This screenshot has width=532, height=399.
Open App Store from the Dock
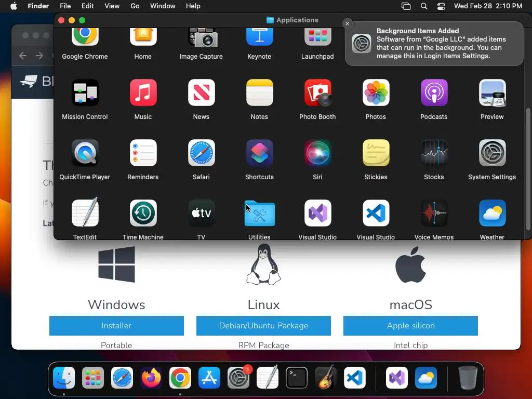click(x=209, y=378)
